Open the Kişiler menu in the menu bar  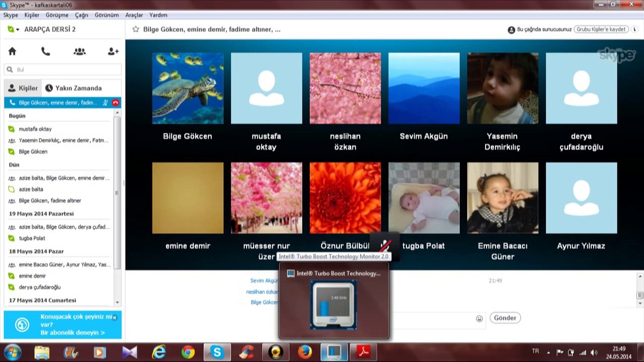coord(32,15)
